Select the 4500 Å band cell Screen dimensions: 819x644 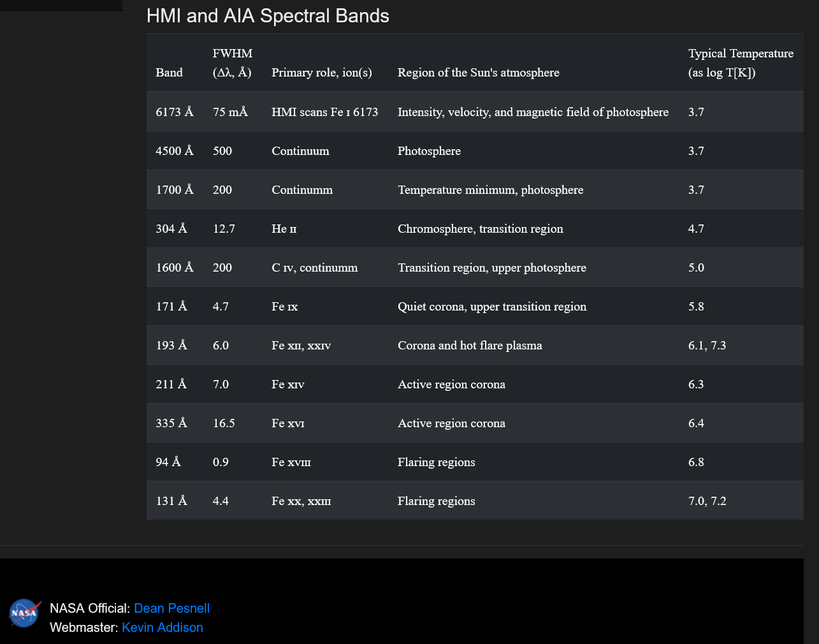[175, 150]
